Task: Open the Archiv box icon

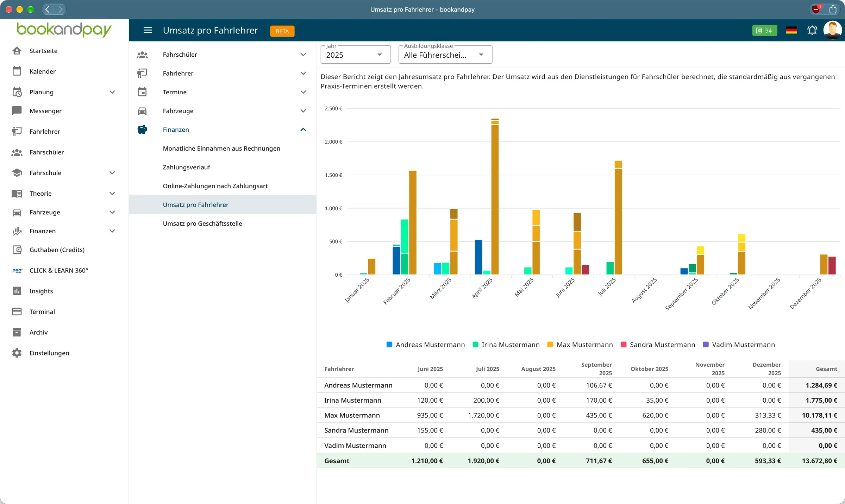Action: tap(17, 332)
